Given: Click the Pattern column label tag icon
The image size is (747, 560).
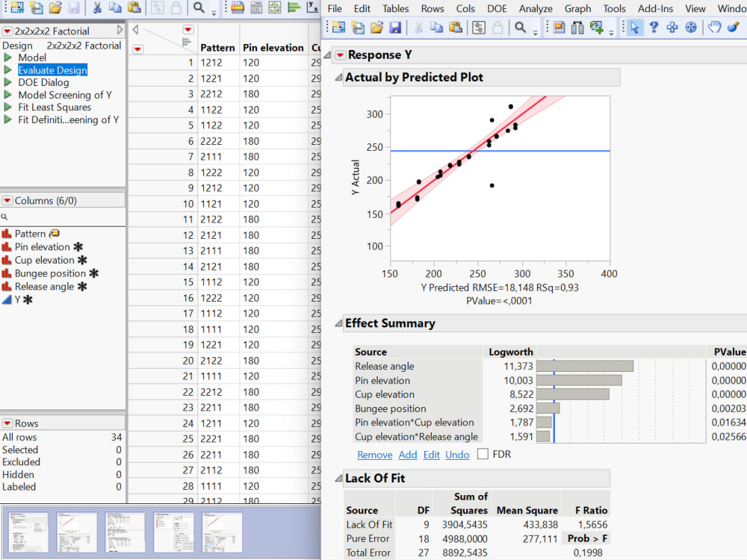Looking at the screenshot, I should point(55,233).
